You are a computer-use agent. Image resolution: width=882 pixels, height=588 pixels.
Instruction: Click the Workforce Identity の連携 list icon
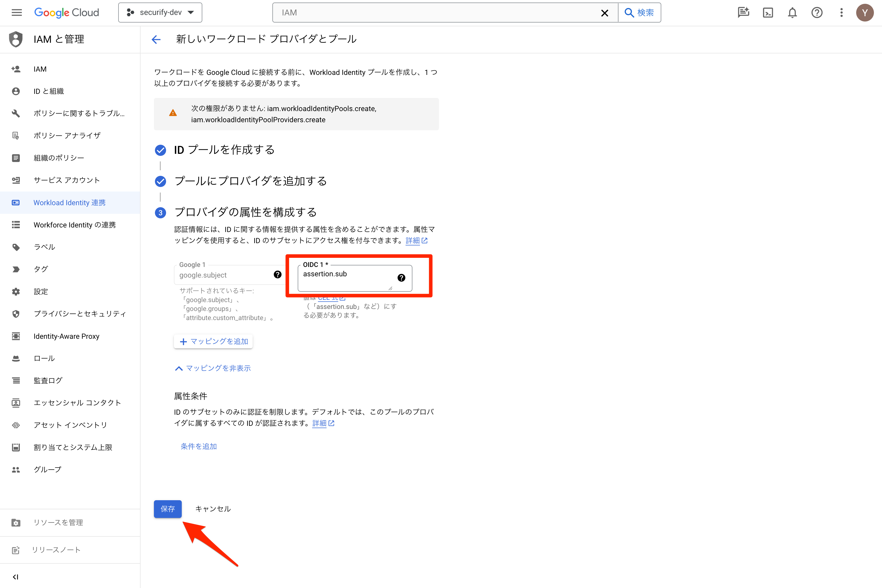16,225
